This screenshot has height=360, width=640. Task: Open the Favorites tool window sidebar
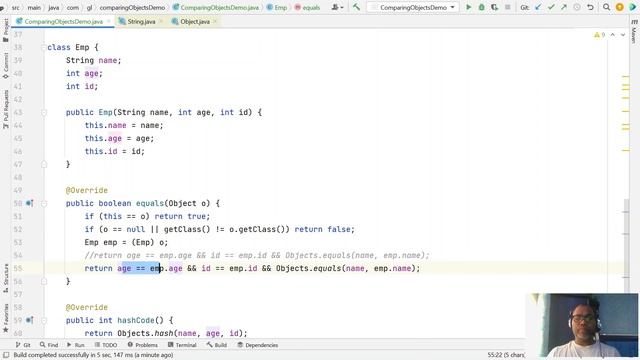click(6, 318)
